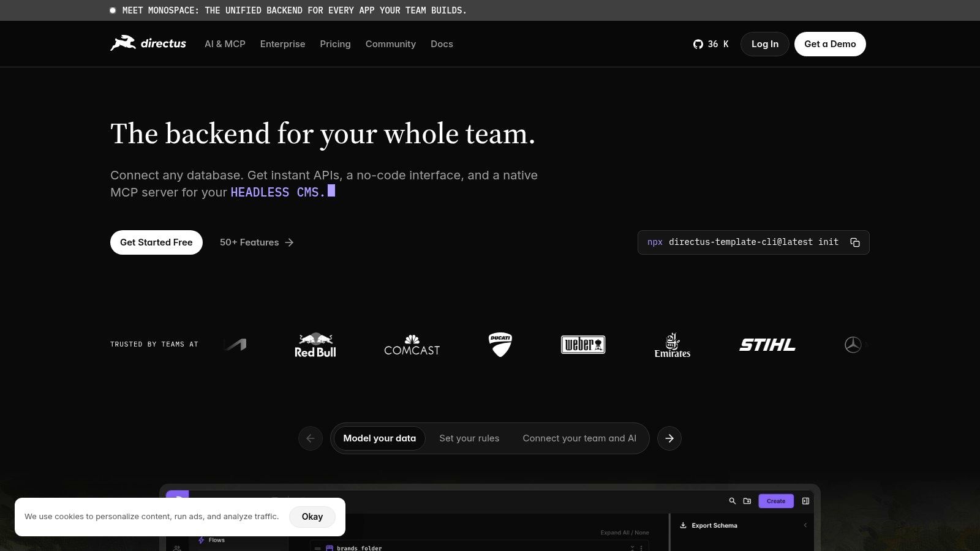Switch to Connect your team and AI tab
The image size is (980, 551).
pyautogui.click(x=579, y=438)
